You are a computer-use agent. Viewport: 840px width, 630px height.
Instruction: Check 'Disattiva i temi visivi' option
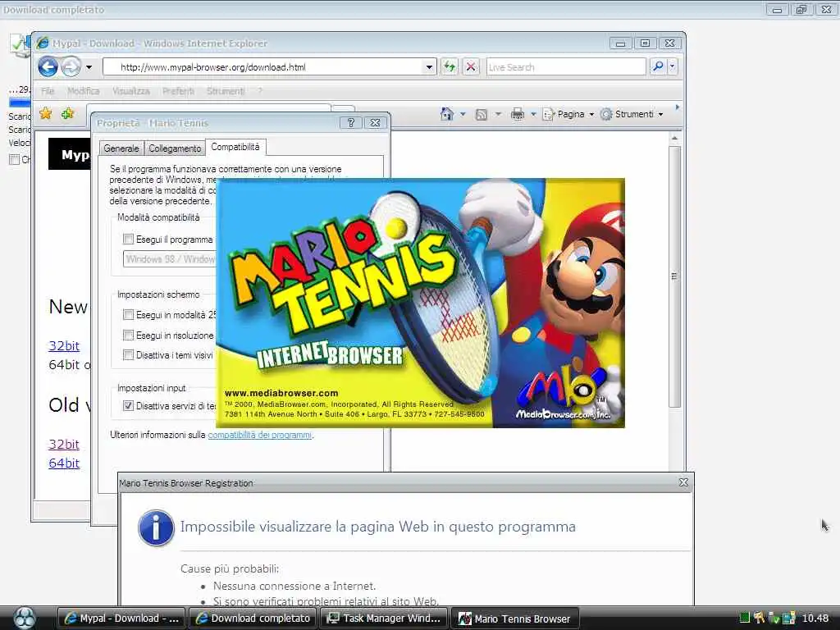pos(129,354)
